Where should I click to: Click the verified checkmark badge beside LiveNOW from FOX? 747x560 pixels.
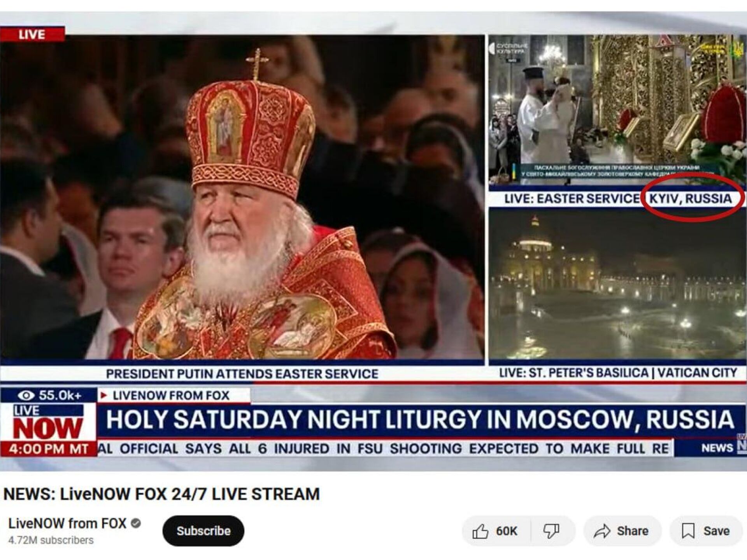tap(136, 523)
